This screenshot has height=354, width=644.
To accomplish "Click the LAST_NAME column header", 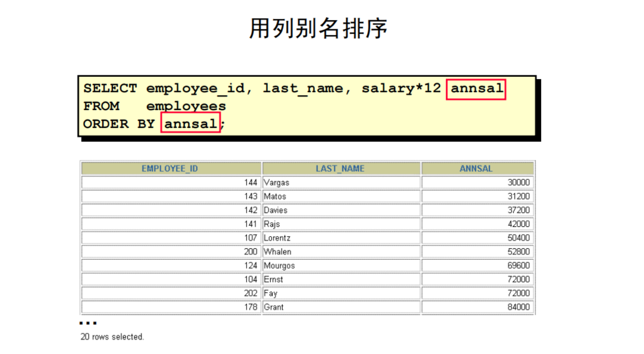I will coord(340,169).
